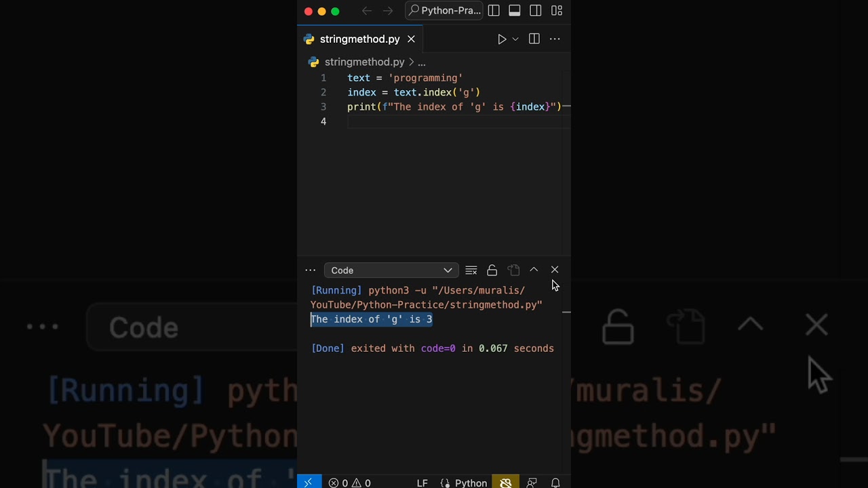Split the editor right
Image resolution: width=868 pixels, height=488 pixels.
pyautogui.click(x=534, y=39)
